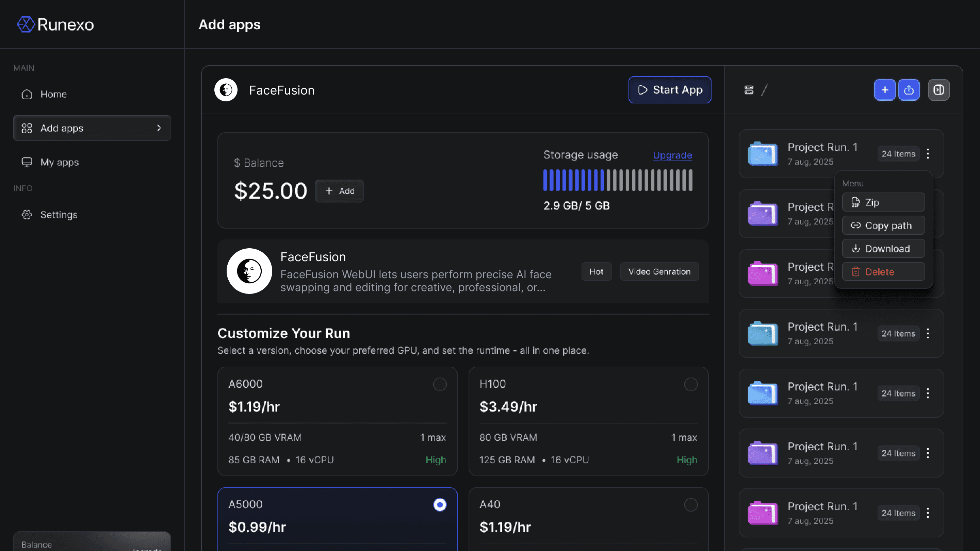
Task: Click the Add balance button
Action: [x=339, y=191]
